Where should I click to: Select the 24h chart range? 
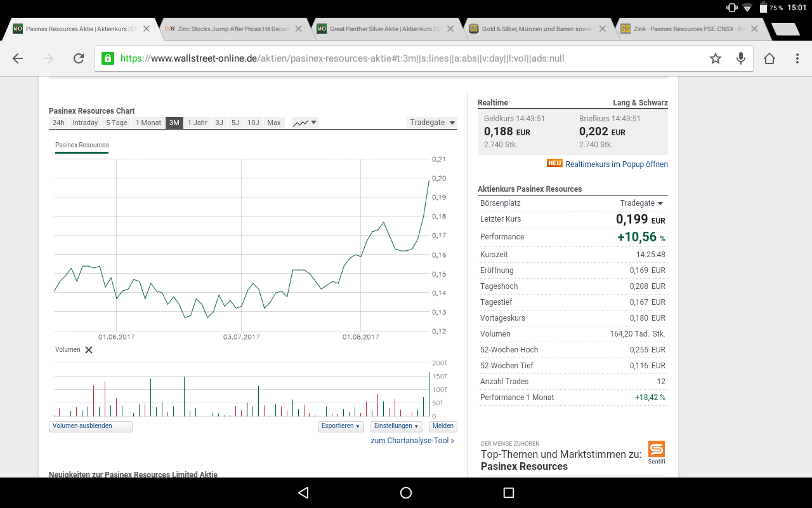58,123
